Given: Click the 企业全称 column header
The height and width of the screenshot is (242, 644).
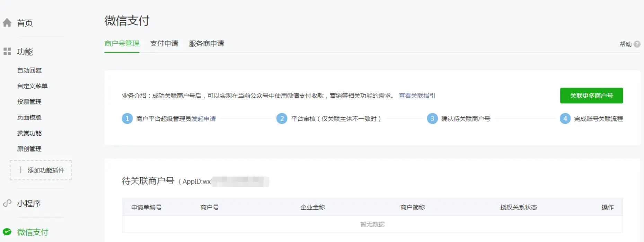Looking at the screenshot, I should click(312, 207).
